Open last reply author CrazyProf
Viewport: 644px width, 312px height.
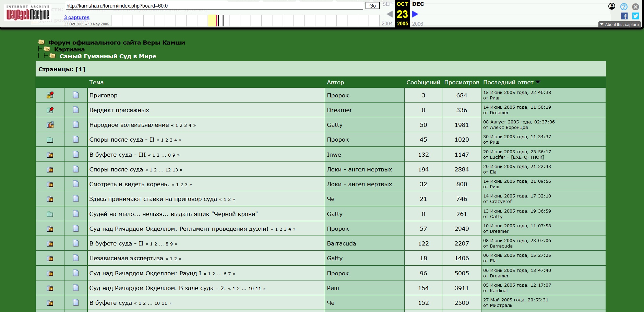click(501, 202)
